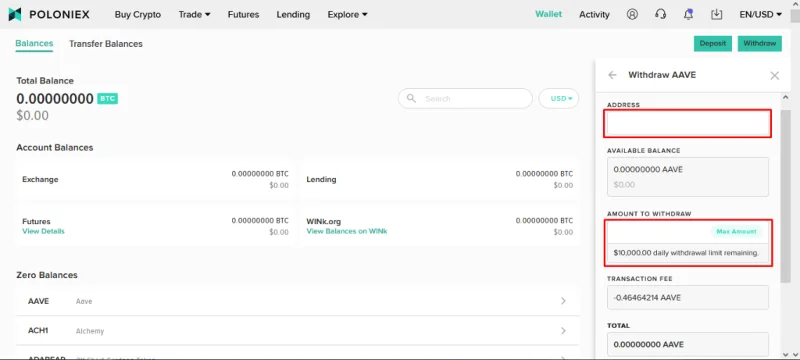Select the Exchange account balance card
Screen dimensions: 800x360
(155, 179)
